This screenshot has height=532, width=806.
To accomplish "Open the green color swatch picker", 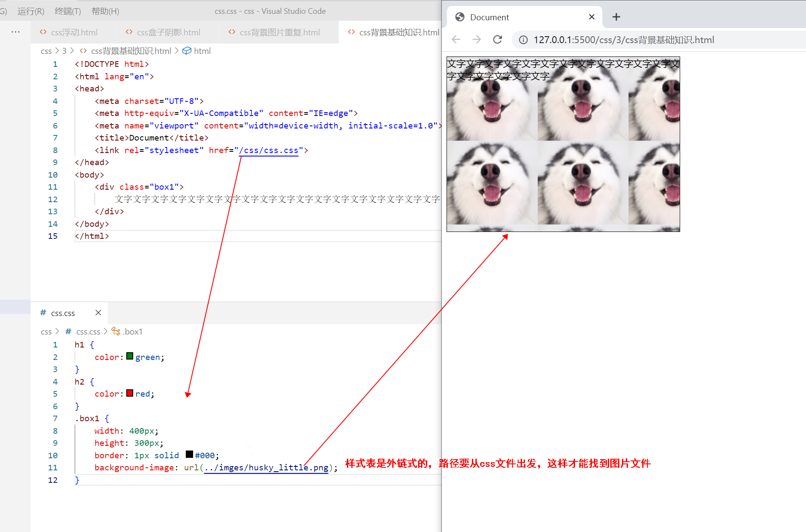I will [130, 356].
